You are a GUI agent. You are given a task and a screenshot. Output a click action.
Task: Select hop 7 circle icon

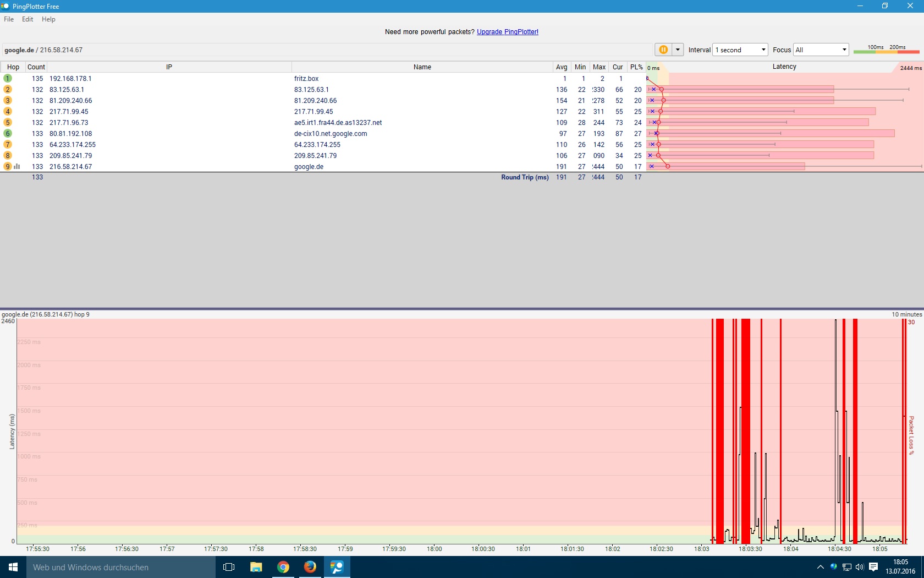pos(8,144)
